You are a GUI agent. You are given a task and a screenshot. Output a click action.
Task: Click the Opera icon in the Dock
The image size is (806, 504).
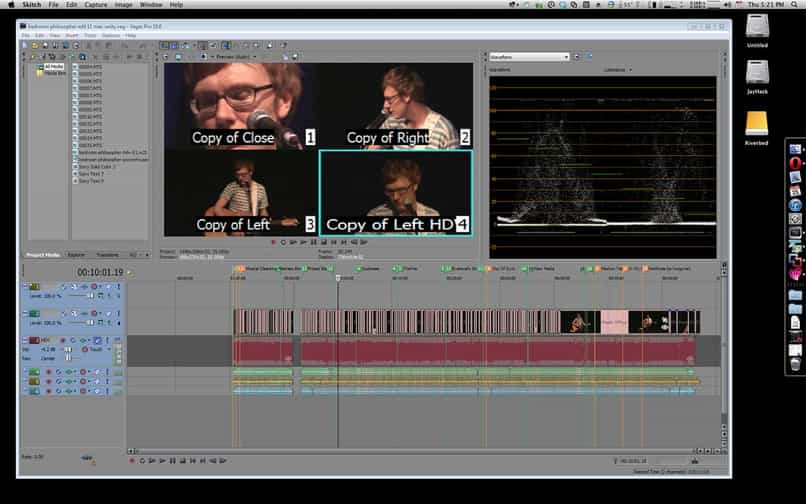(x=795, y=164)
